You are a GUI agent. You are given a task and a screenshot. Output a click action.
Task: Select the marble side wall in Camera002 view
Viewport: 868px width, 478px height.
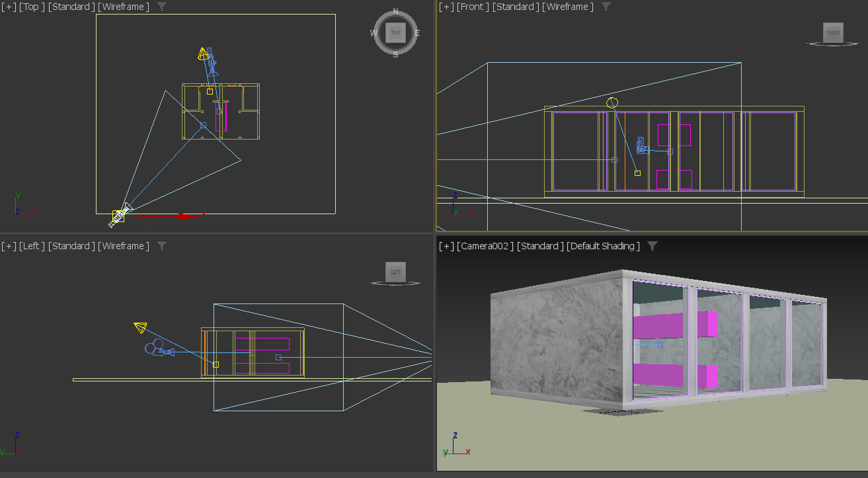coord(559,340)
